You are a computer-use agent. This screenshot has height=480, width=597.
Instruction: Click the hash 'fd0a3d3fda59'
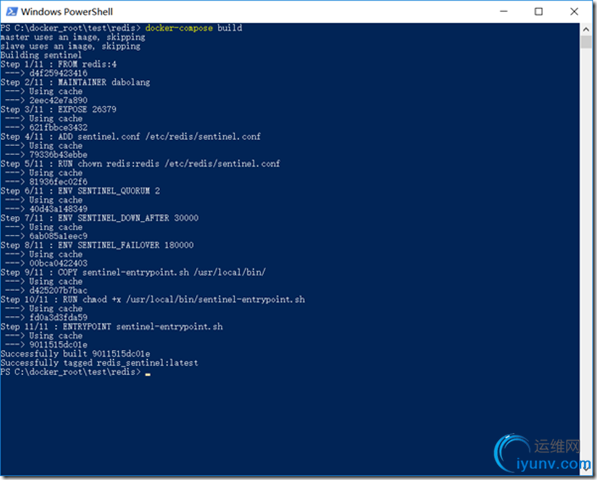coord(58,317)
